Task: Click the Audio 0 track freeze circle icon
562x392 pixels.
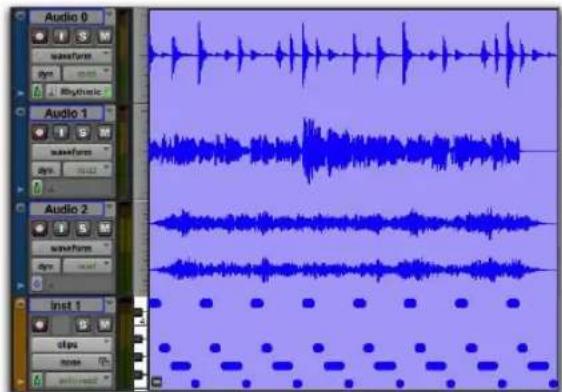Action: (20, 16)
